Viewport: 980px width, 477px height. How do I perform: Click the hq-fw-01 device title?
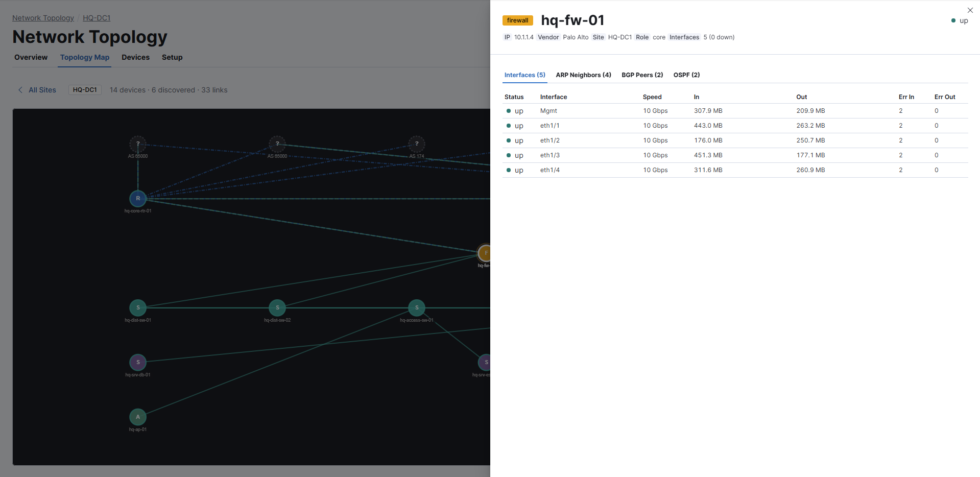572,20
